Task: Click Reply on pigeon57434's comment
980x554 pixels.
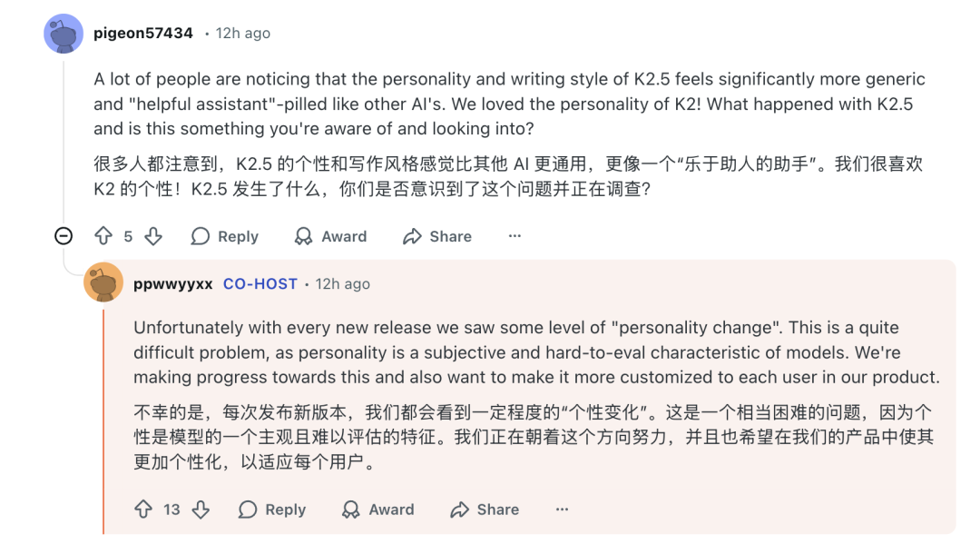Action: (224, 236)
